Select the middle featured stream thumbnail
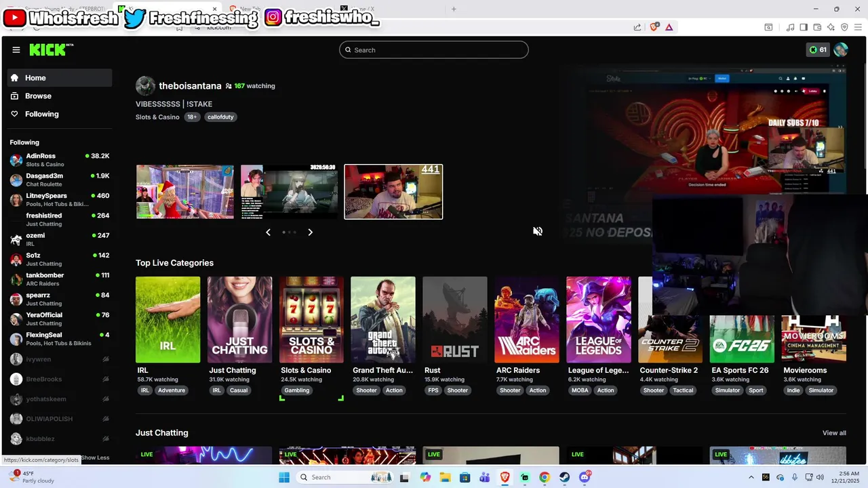The width and height of the screenshot is (868, 488). click(289, 192)
